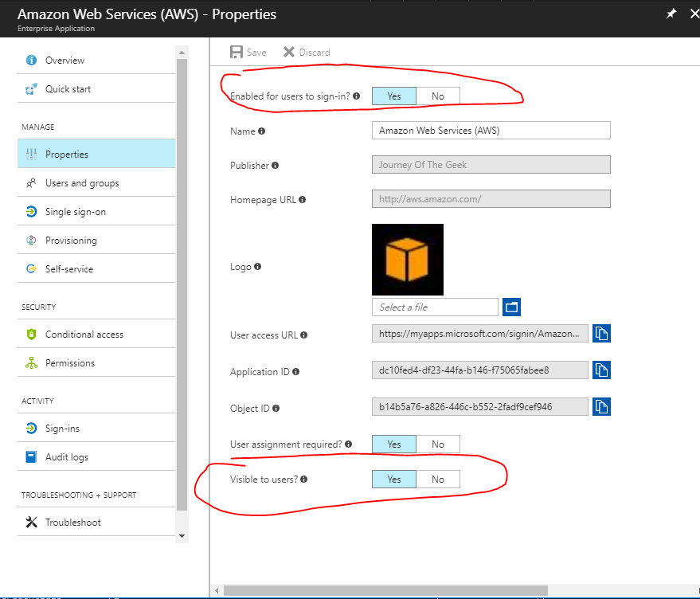The width and height of the screenshot is (700, 599).
Task: Go to Users and groups
Action: 96,183
